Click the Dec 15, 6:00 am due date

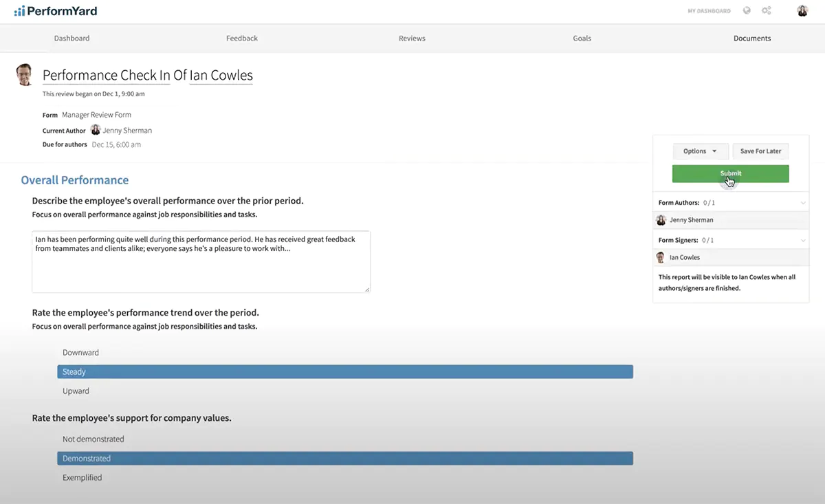[x=116, y=144]
